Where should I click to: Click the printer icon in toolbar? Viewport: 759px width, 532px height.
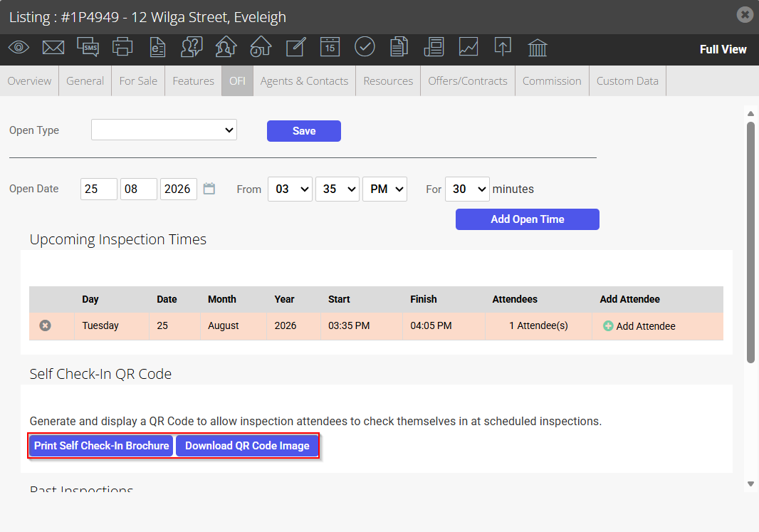122,48
